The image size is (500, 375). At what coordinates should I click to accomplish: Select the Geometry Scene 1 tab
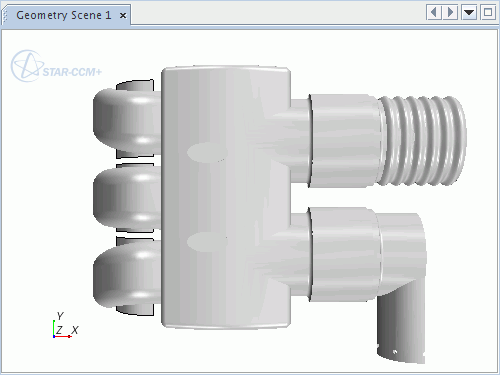click(63, 15)
